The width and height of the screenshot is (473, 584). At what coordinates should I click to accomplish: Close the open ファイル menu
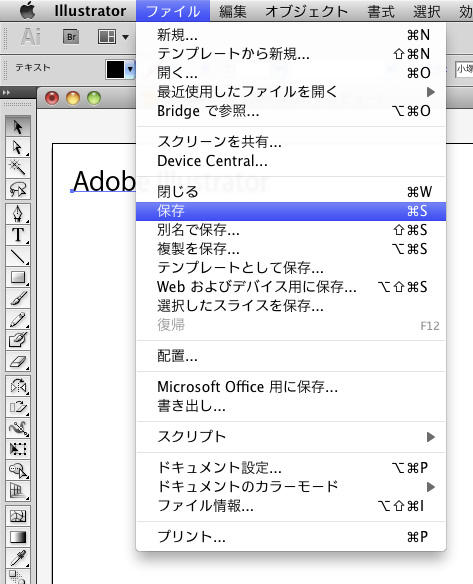point(173,11)
